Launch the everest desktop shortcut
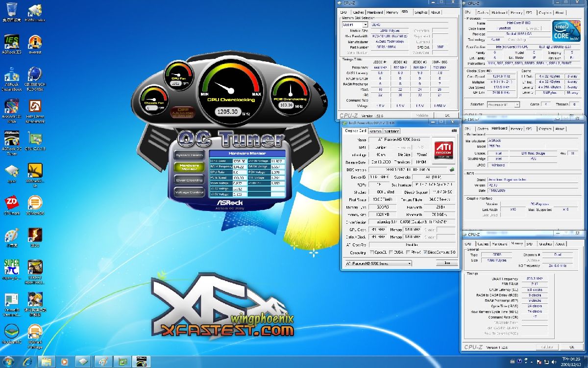This screenshot has height=368, width=588. point(35,44)
